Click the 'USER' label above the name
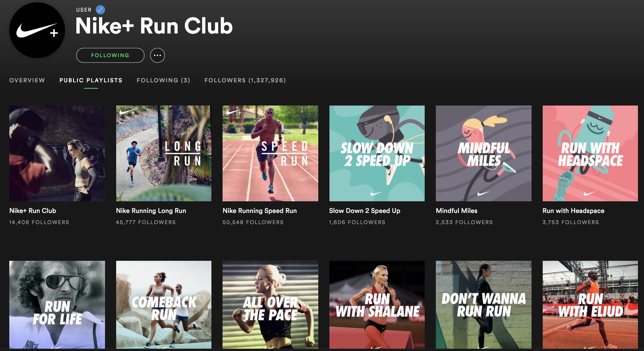Viewport: 644px width, 351px height. click(x=84, y=10)
